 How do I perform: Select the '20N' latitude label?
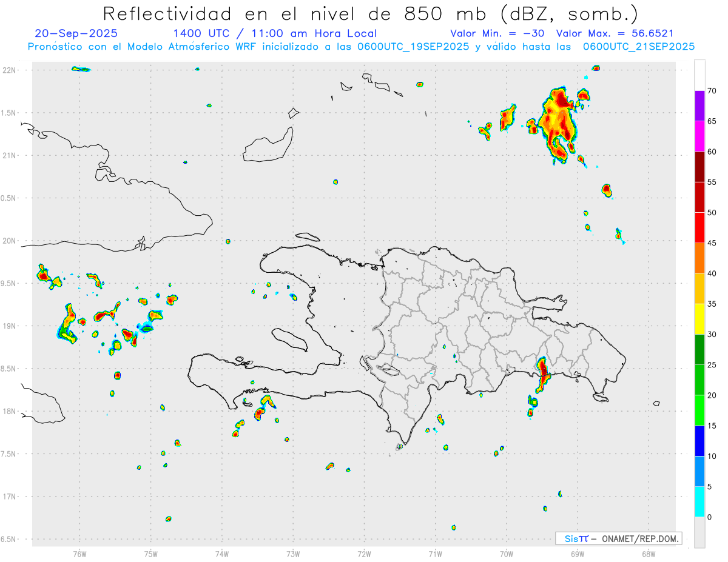(x=9, y=241)
